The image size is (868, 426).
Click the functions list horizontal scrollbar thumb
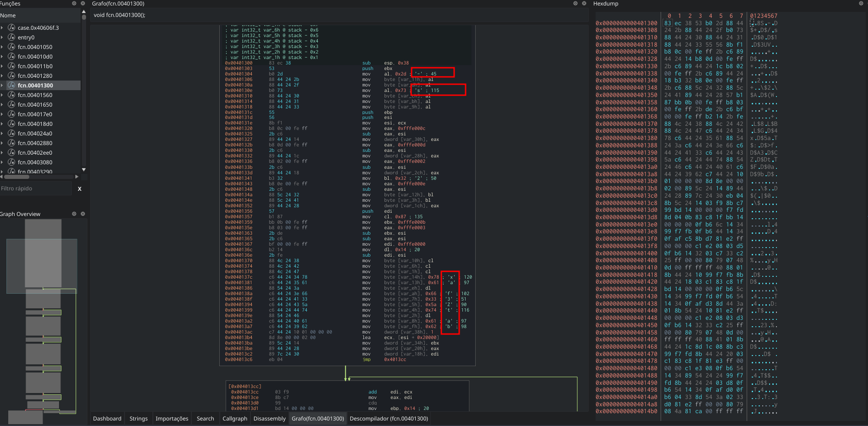[16, 177]
